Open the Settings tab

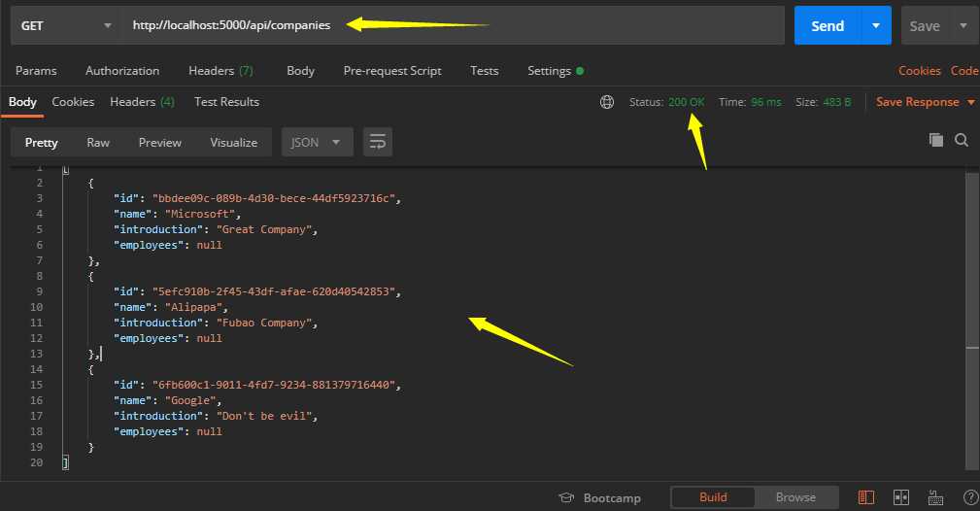tap(555, 71)
